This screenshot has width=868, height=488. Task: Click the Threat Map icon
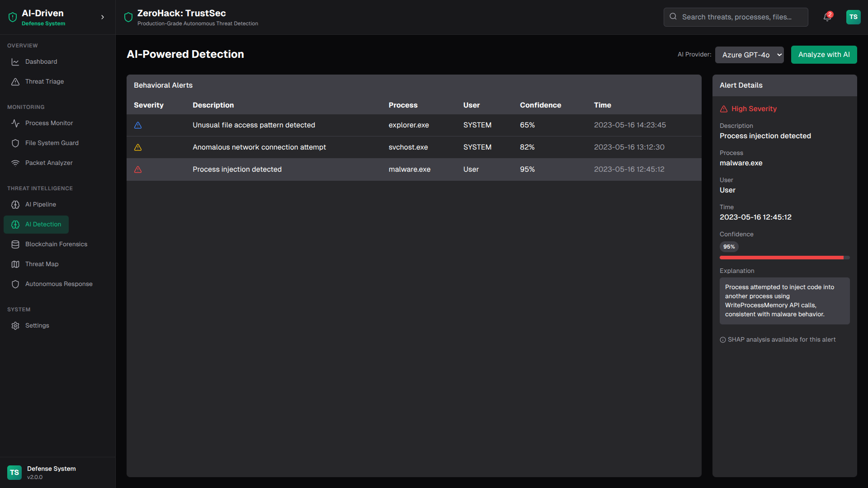tap(15, 264)
